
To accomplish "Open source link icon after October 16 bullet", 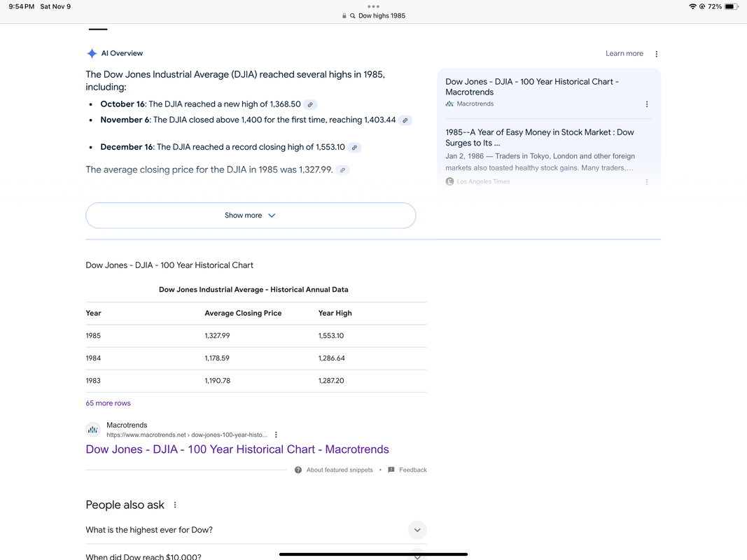I will (310, 104).
